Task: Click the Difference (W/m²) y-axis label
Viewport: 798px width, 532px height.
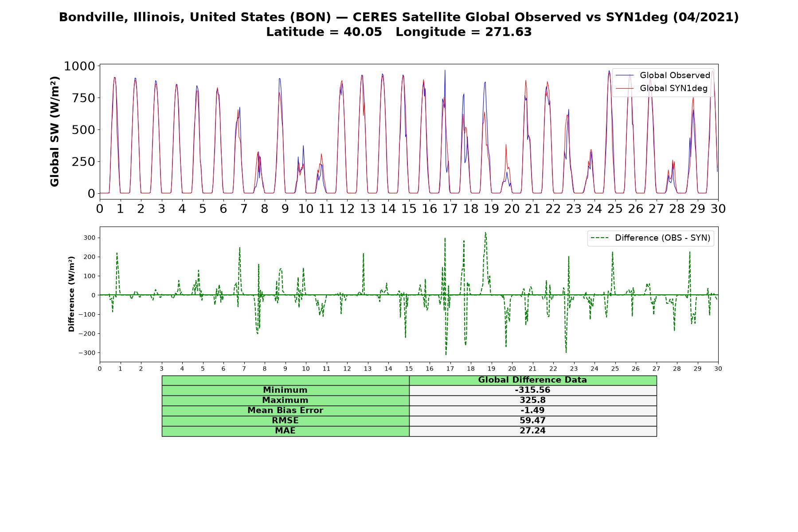Action: pyautogui.click(x=71, y=294)
